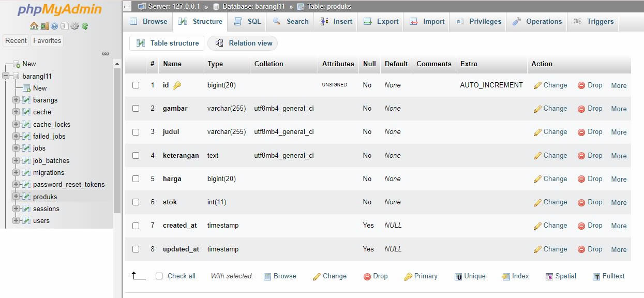Open More options for the judul column
The width and height of the screenshot is (644, 298).
(x=619, y=132)
